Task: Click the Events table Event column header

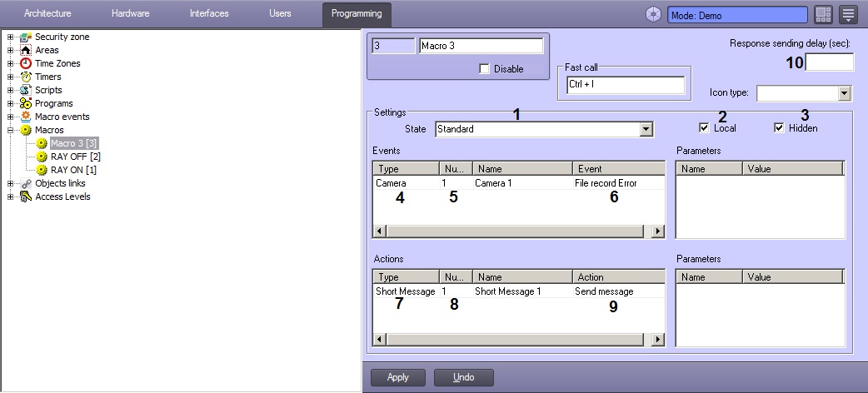Action: coord(619,169)
